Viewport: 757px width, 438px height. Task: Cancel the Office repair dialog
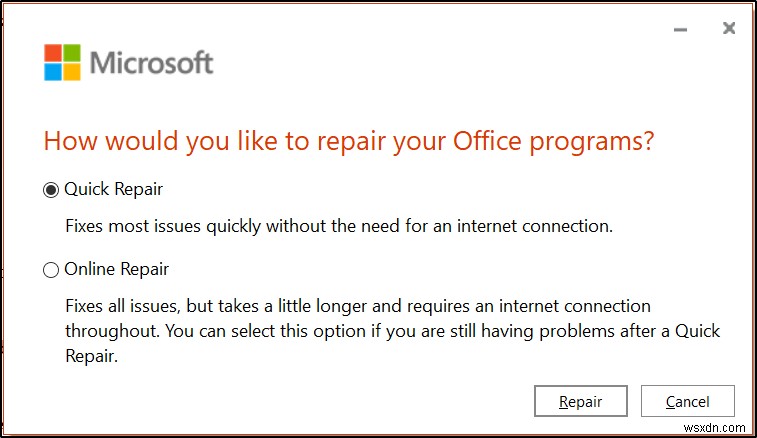(x=687, y=402)
